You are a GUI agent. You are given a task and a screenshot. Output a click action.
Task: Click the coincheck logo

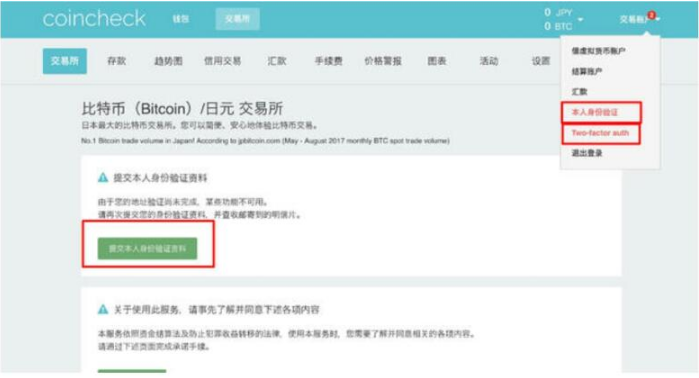(94, 19)
